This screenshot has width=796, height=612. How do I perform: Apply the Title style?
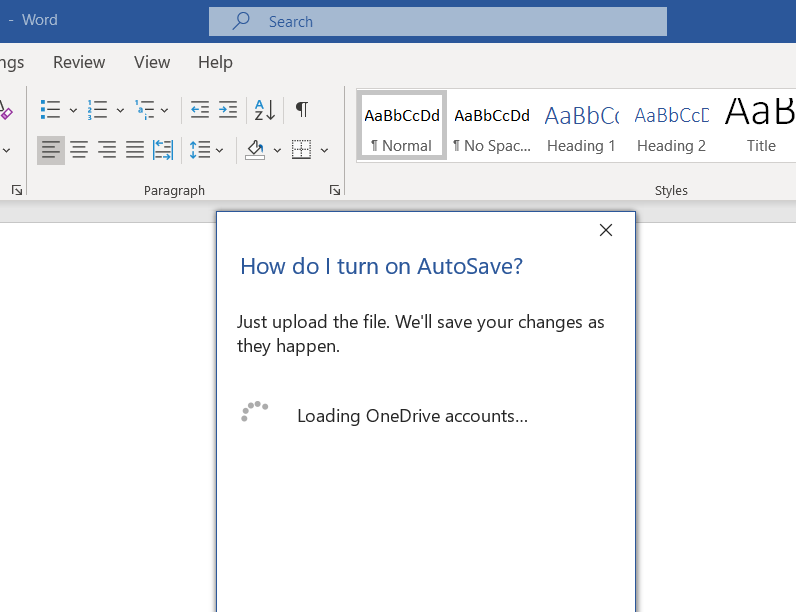pyautogui.click(x=760, y=126)
